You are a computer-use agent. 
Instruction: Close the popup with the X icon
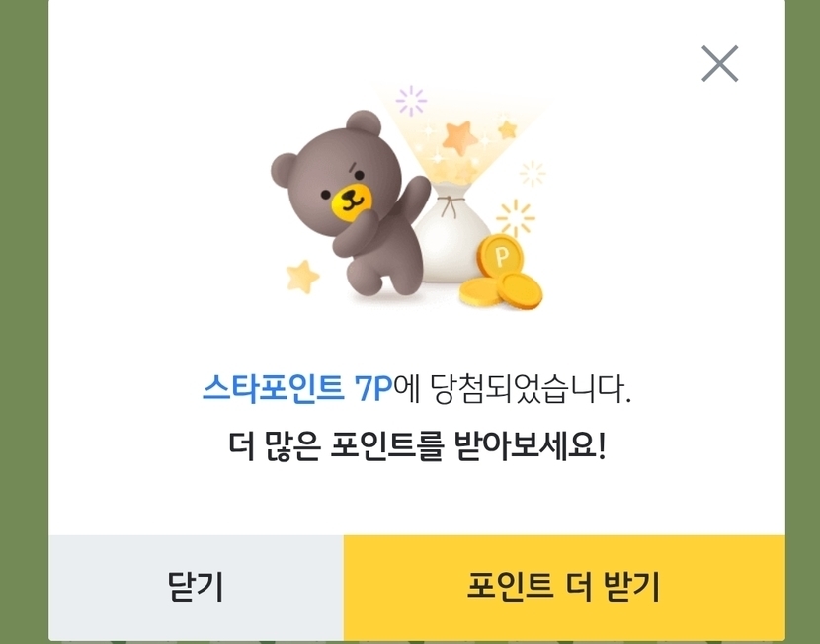pyautogui.click(x=719, y=64)
